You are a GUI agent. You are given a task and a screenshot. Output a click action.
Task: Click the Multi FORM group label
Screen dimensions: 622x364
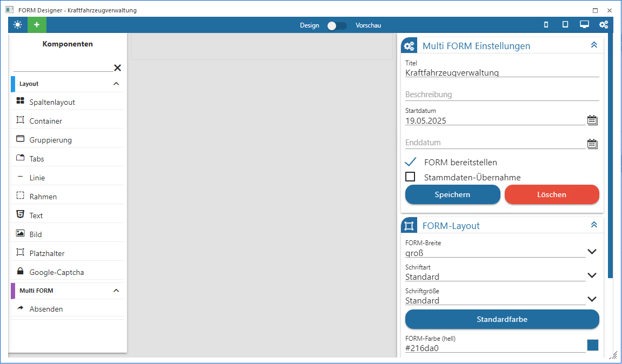click(x=36, y=291)
